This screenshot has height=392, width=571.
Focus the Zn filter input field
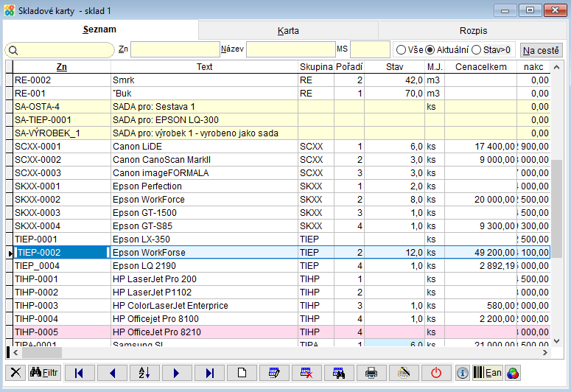point(175,49)
